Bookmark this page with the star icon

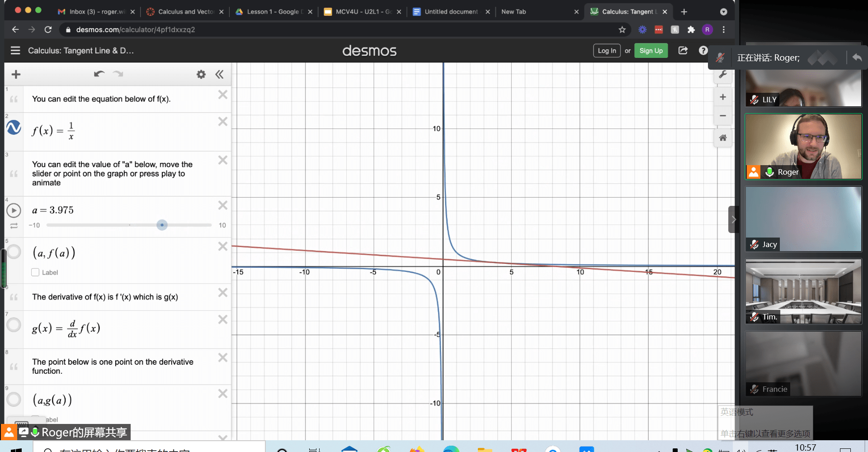pos(622,29)
